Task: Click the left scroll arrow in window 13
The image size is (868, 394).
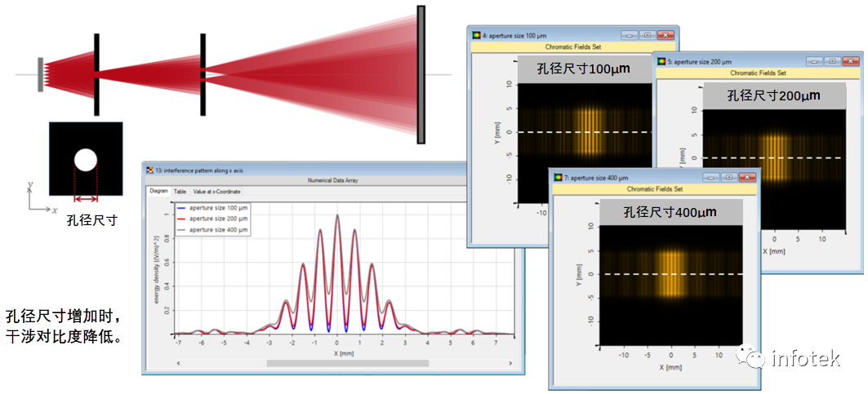Action: click(x=178, y=363)
